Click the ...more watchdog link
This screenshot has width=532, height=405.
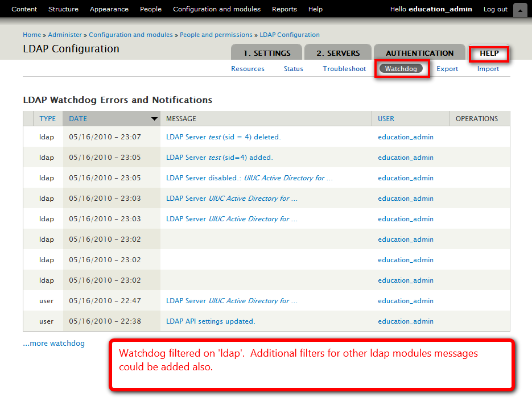pyautogui.click(x=53, y=344)
